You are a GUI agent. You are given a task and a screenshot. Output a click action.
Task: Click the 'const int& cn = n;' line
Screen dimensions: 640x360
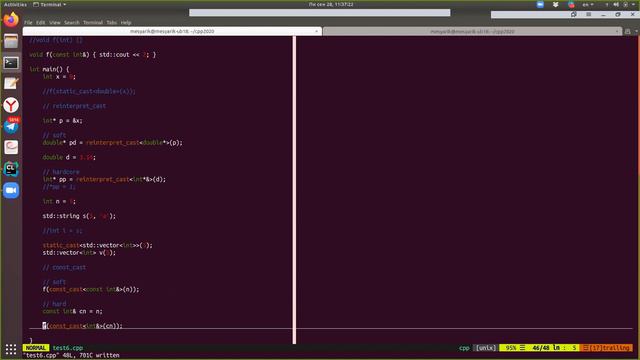point(72,311)
